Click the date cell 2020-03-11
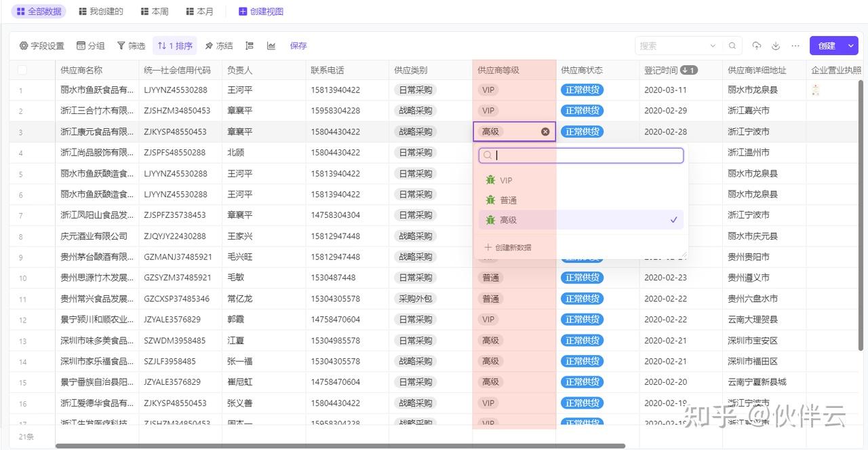 point(665,90)
